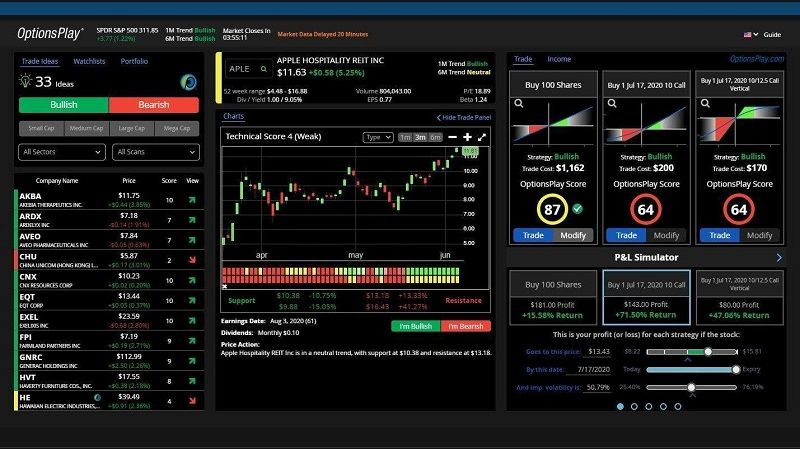Viewport: 800px width, 449px height.
Task: Close indicator bar with small x icon
Action: tap(224, 287)
